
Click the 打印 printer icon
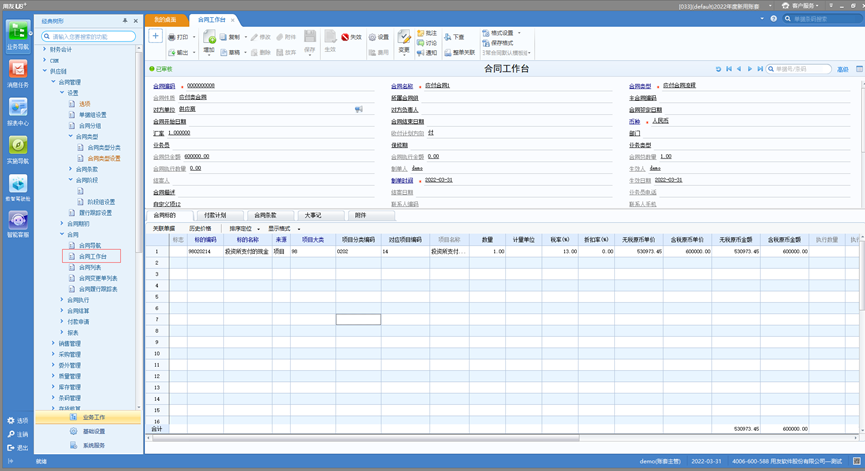tap(170, 37)
